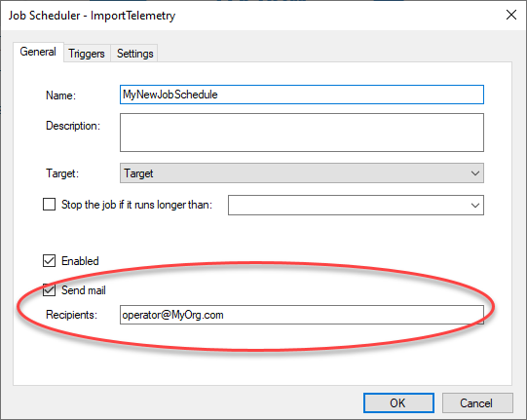Enable Stop the job if it runs longer checkbox

point(49,204)
